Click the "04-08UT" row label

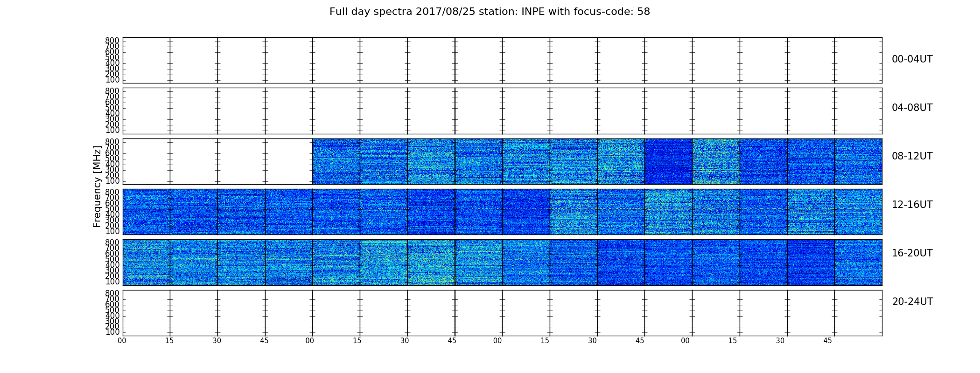click(x=912, y=108)
